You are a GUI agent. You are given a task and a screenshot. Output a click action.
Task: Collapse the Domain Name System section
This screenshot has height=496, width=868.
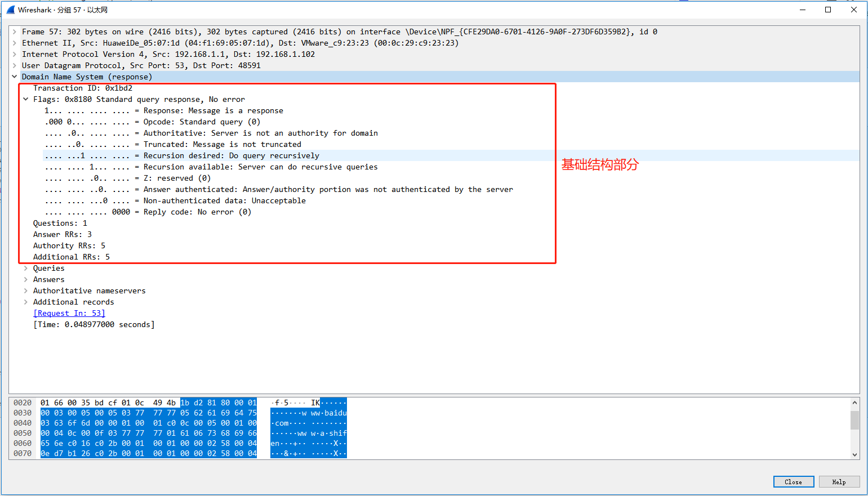pyautogui.click(x=15, y=77)
